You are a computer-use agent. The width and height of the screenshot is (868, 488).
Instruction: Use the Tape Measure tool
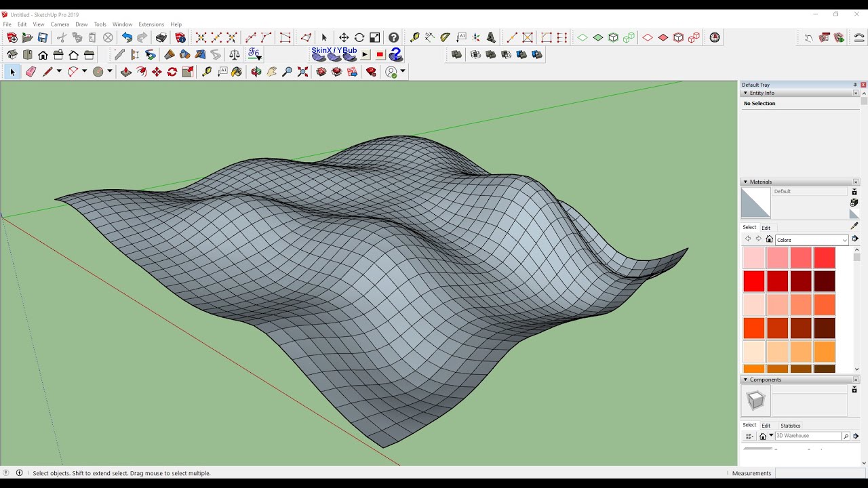pyautogui.click(x=207, y=72)
